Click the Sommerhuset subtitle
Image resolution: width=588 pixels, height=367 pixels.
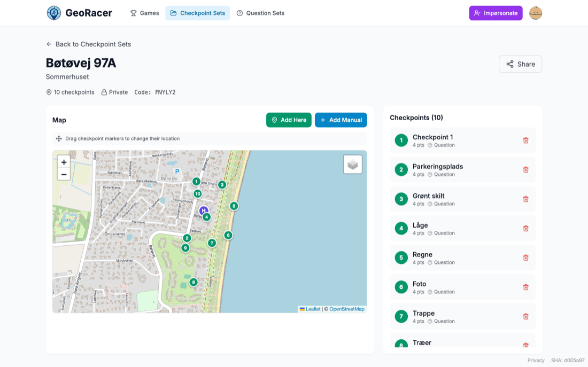click(67, 77)
